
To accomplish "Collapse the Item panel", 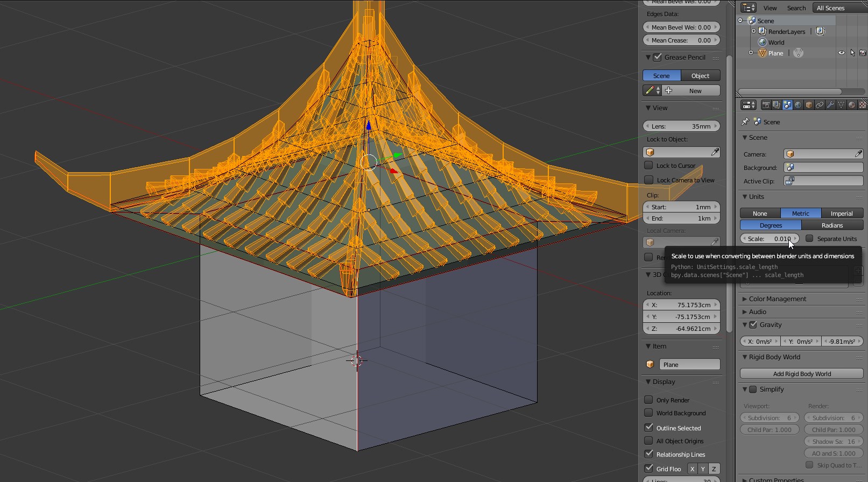I will 648,346.
